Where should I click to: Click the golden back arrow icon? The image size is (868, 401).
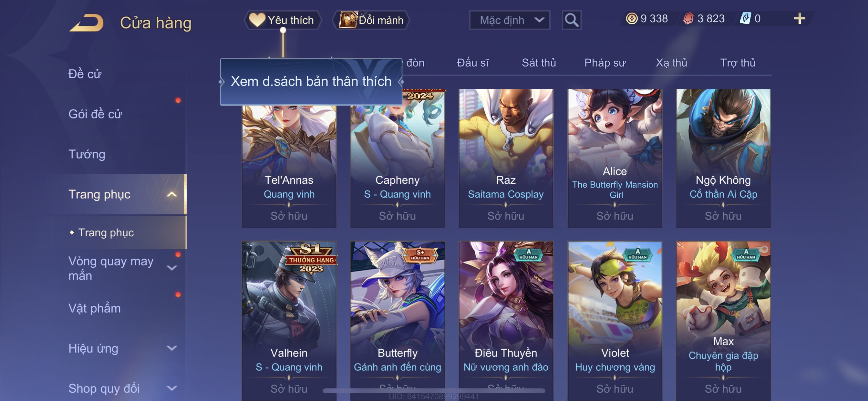(x=87, y=23)
